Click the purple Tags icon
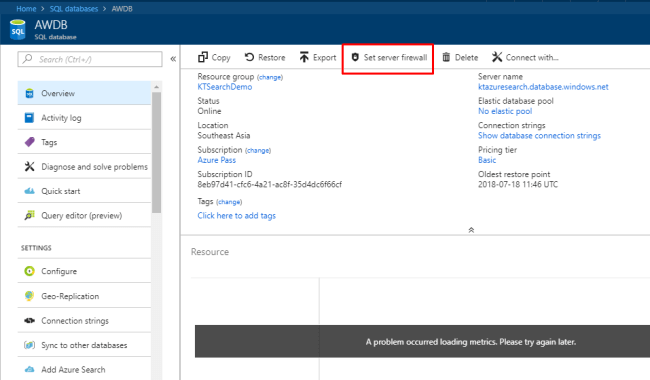The height and width of the screenshot is (380, 650). [x=29, y=142]
